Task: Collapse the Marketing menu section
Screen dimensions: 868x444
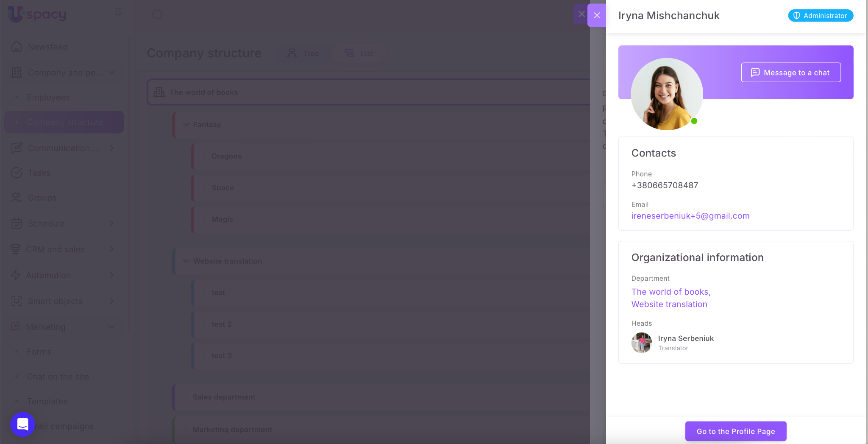Action: coord(111,327)
